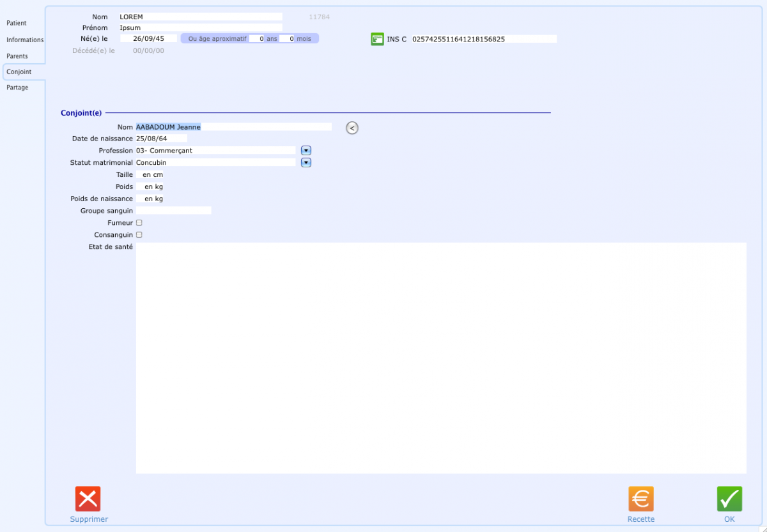Screen dimensions: 767x532
Task: Click the Poids de naissance field
Action: tap(150, 199)
